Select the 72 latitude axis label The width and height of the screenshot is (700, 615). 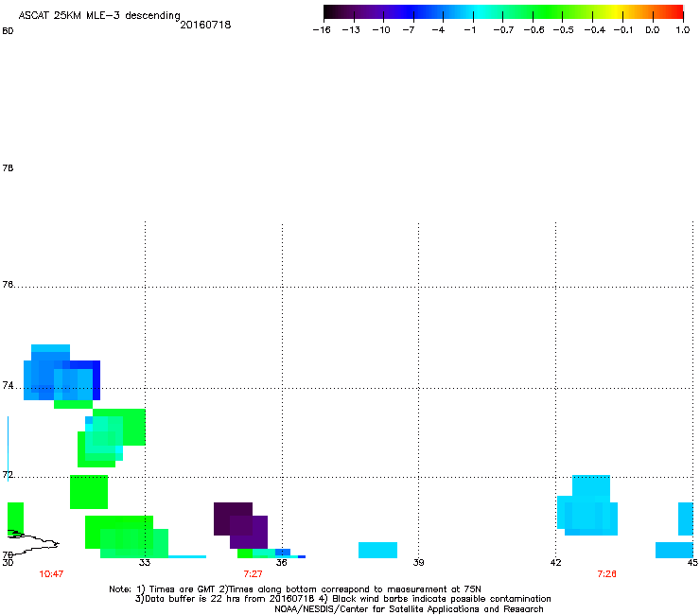coord(8,474)
